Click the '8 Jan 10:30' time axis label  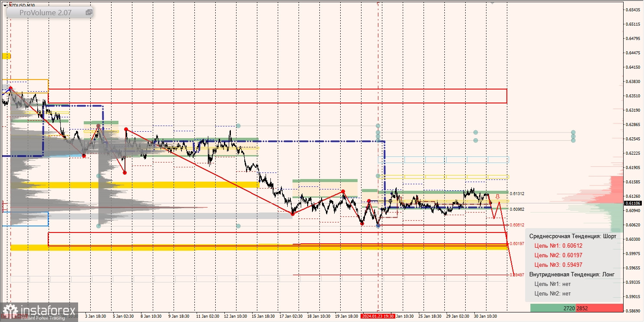(x=150, y=316)
